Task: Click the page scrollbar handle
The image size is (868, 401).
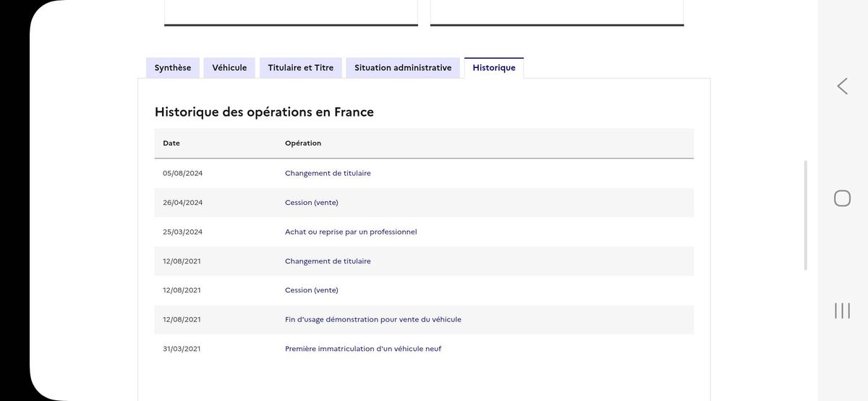Action: tap(806, 215)
